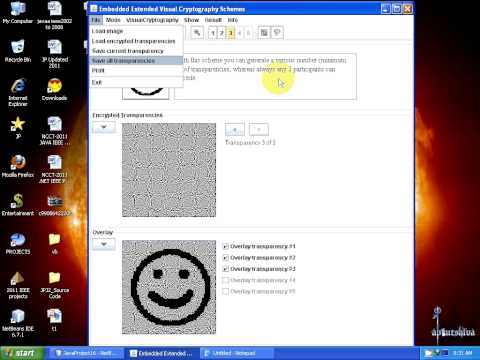This screenshot has width=480, height=360.
Task: Click the zoom magnifier toolbar icon
Action: point(197,32)
